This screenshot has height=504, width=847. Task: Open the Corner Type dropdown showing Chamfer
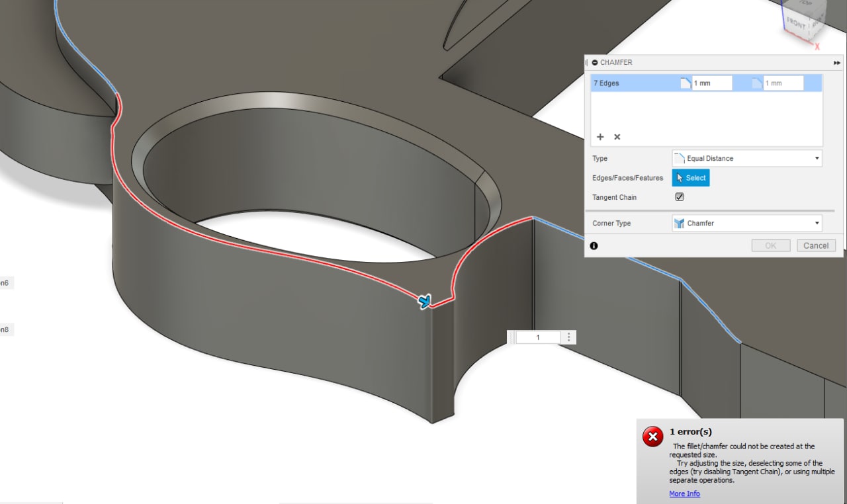(747, 224)
